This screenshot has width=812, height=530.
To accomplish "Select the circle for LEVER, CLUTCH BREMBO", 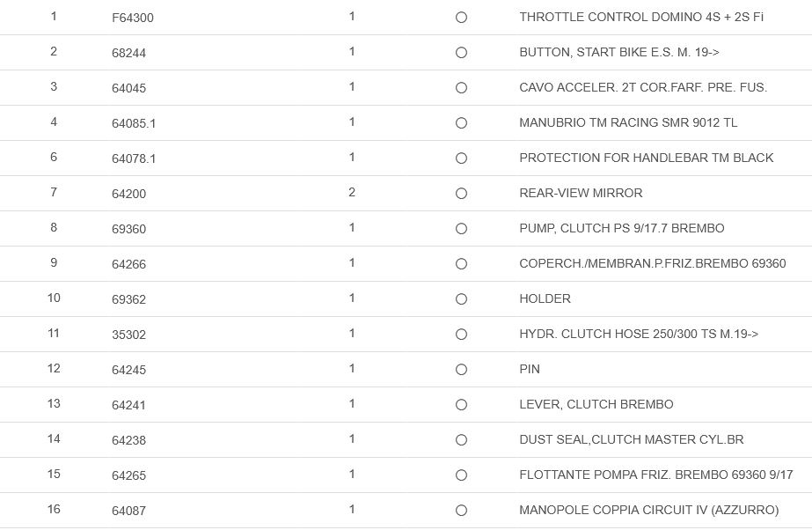I will click(461, 405).
